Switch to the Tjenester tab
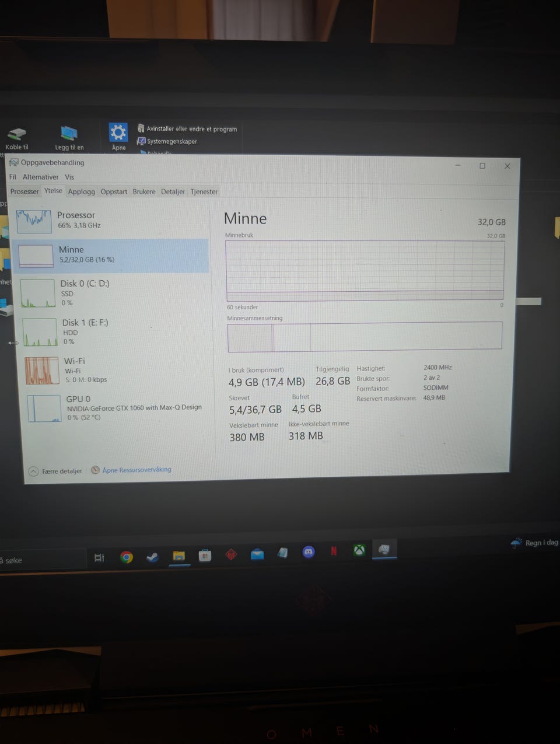Image resolution: width=560 pixels, height=744 pixels. (204, 191)
